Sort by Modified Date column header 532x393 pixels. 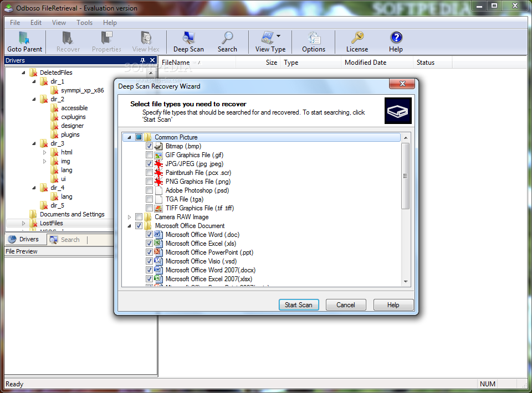377,63
